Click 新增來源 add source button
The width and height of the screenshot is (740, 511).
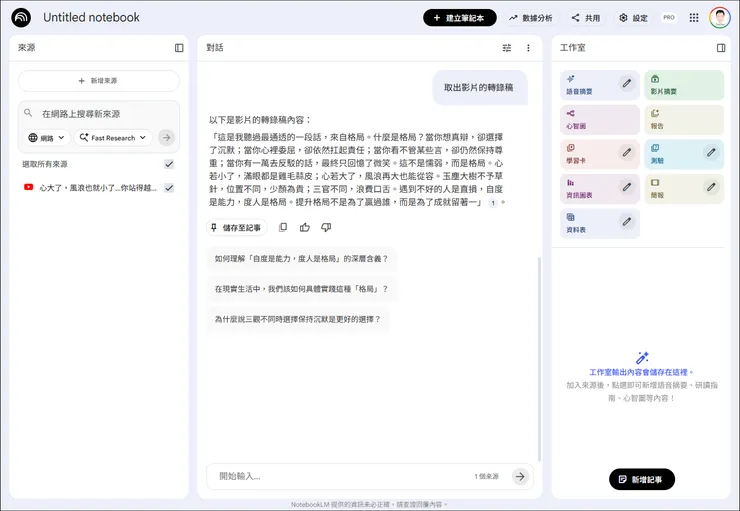tap(99, 81)
